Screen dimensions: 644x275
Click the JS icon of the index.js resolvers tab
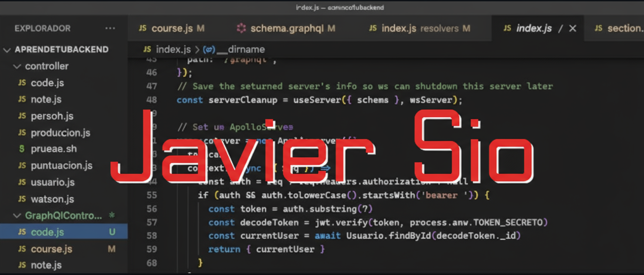(373, 28)
